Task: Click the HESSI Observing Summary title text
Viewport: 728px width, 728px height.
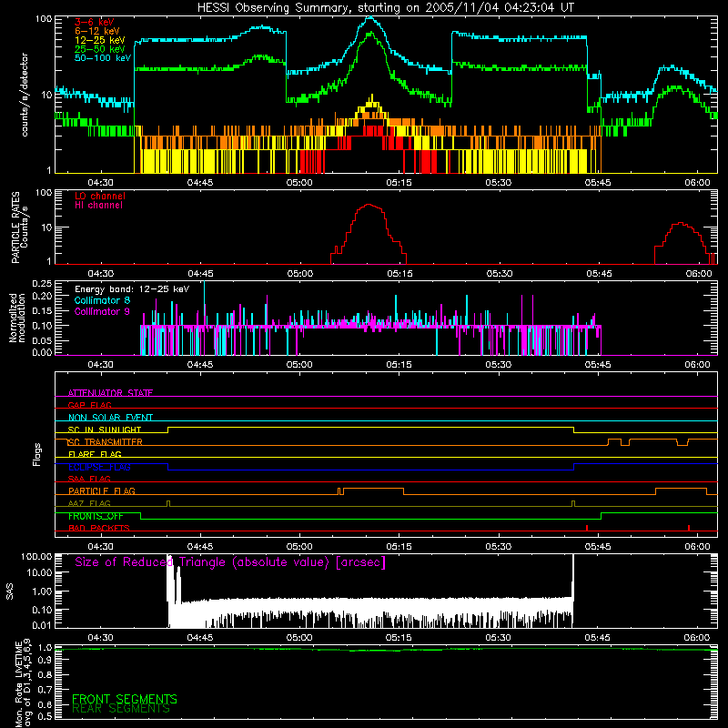Action: point(386,7)
